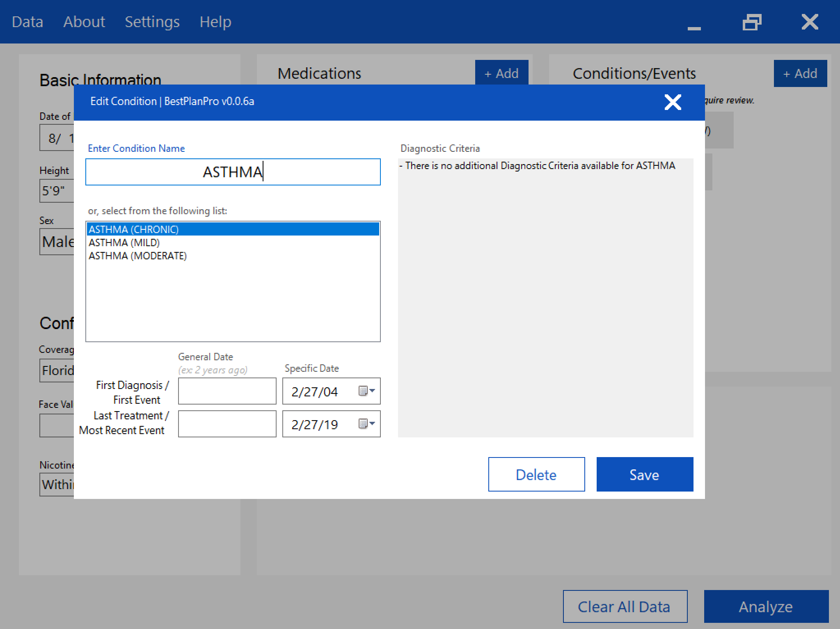840x629 pixels.
Task: Click Last Treatment general date field
Action: [227, 424]
